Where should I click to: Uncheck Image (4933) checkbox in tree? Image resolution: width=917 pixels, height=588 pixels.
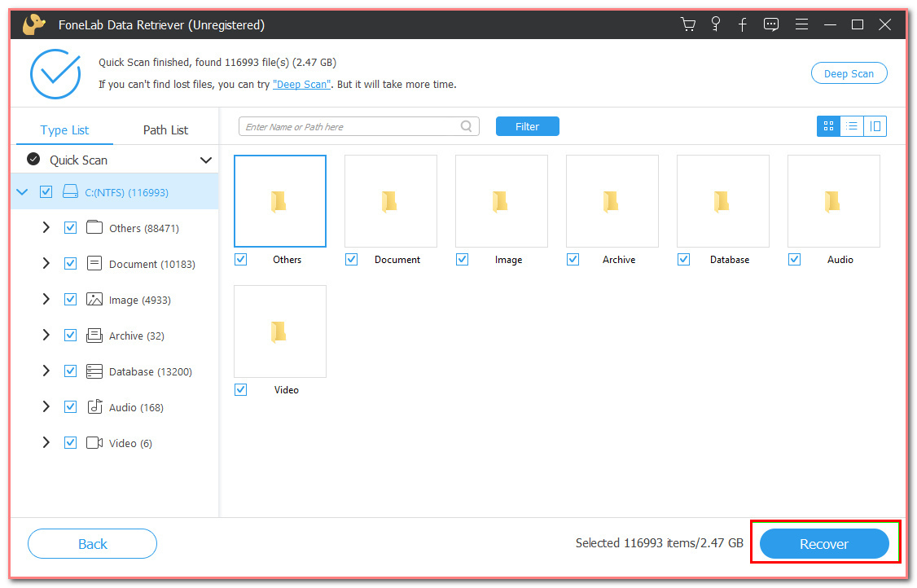coord(70,299)
